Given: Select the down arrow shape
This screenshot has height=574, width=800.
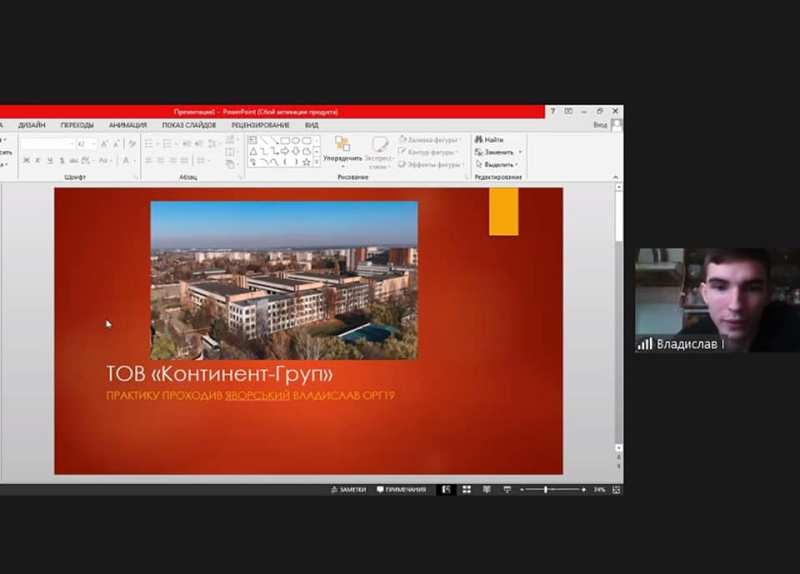Looking at the screenshot, I should [296, 152].
